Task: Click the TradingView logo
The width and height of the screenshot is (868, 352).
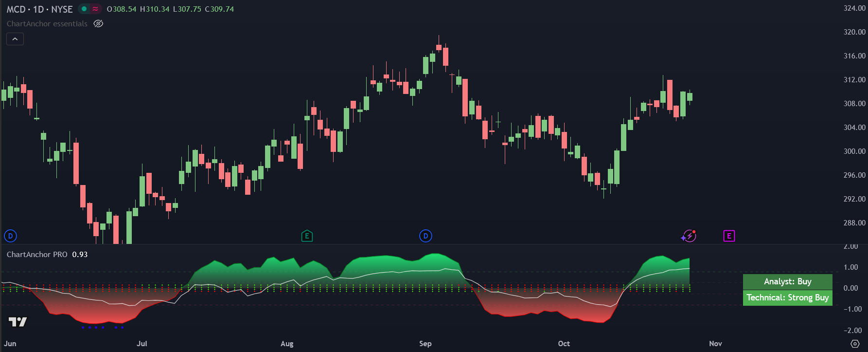Action: point(18,322)
